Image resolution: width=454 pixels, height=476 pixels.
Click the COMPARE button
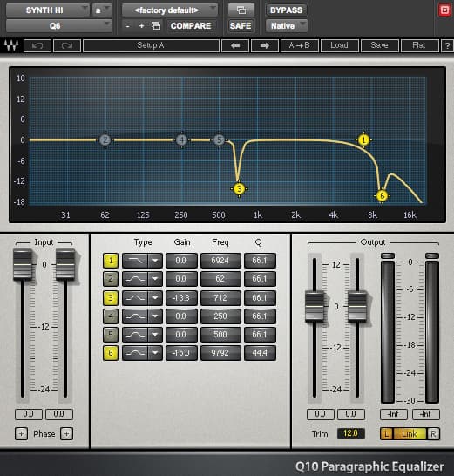click(x=191, y=26)
